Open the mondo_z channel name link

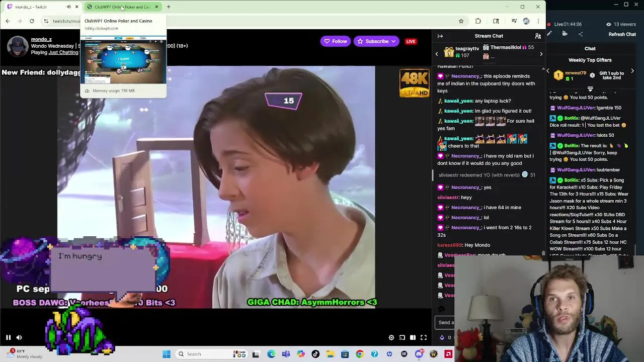41,39
